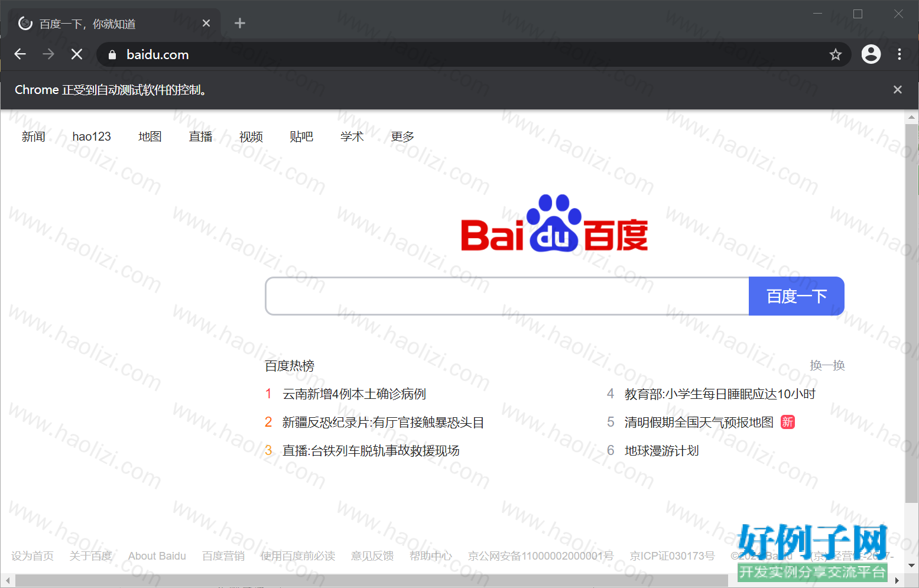This screenshot has height=588, width=919.
Task: Click the 使用百度前必读 footer link
Action: coord(298,556)
